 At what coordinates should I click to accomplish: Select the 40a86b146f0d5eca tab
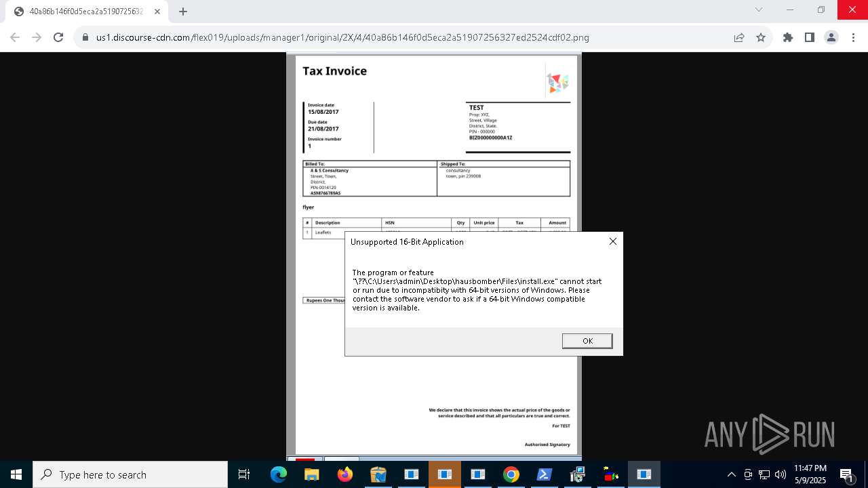(x=86, y=12)
